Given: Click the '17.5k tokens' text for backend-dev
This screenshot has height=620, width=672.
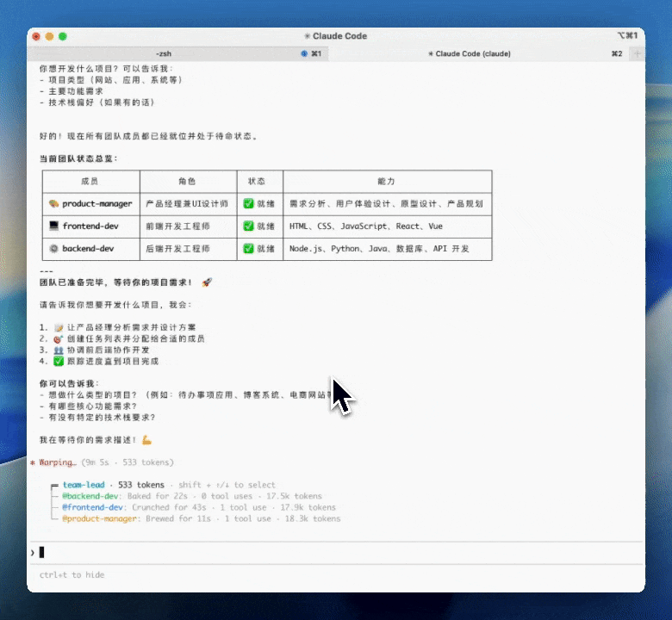Looking at the screenshot, I should [294, 496].
